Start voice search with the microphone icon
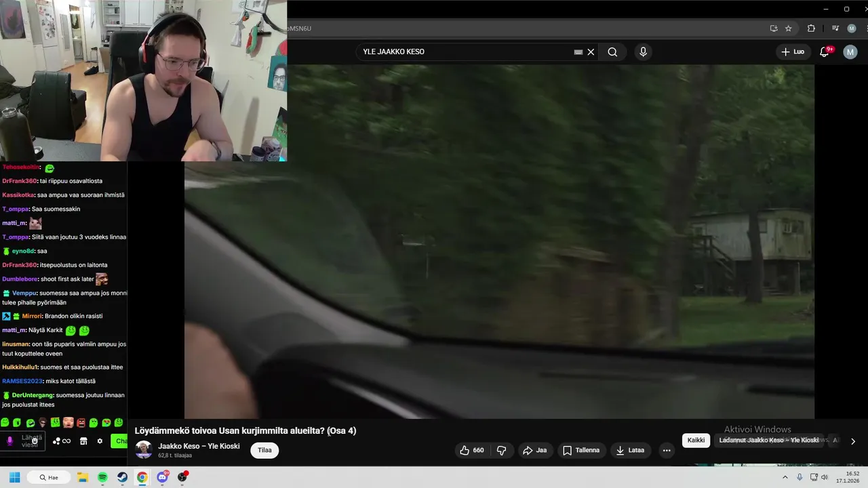 pos(644,52)
